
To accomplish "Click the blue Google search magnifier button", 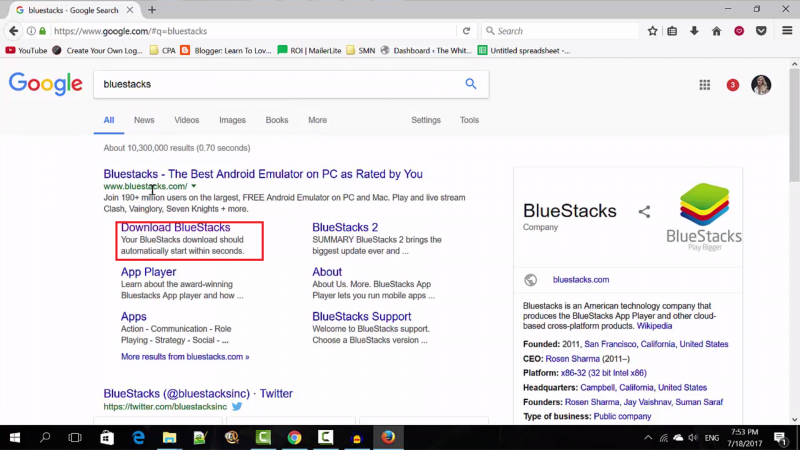I will (x=470, y=84).
